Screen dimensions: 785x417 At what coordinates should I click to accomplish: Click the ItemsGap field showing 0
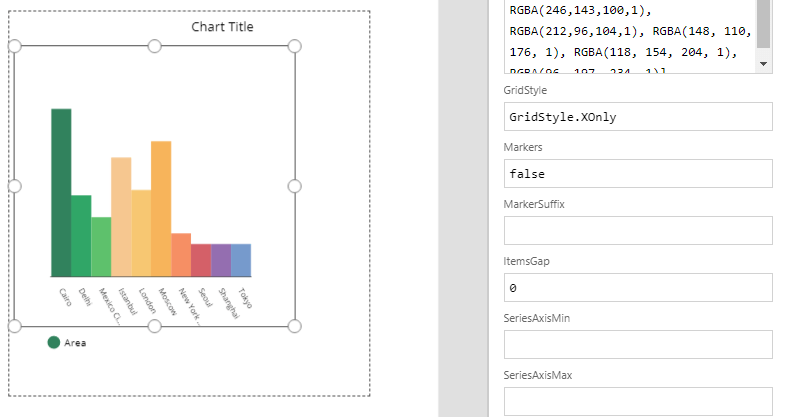point(638,287)
